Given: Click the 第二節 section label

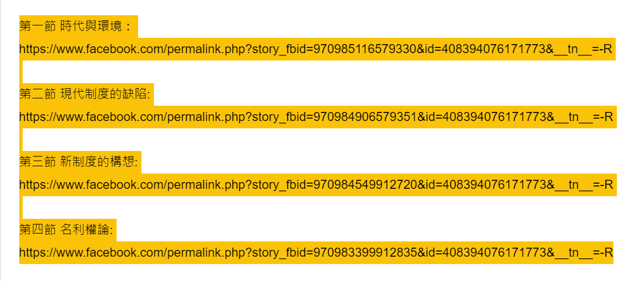Looking at the screenshot, I should [37, 94].
